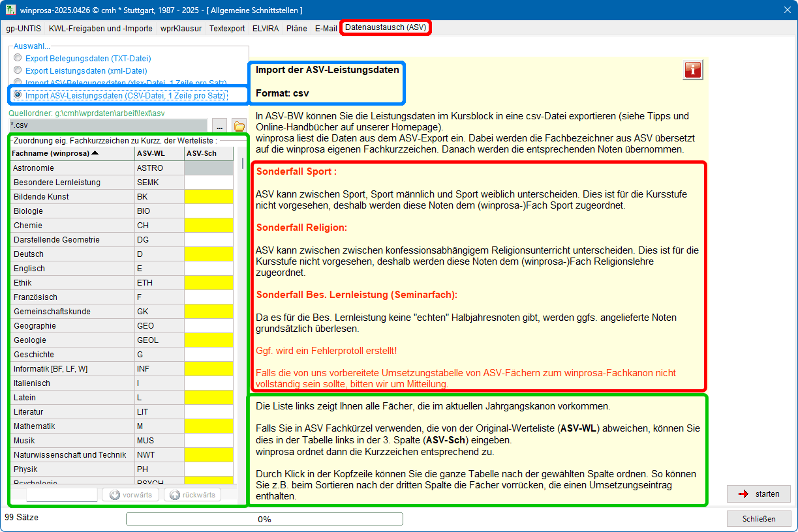This screenshot has height=532, width=798.
Task: Click the winprosa app icon in title bar
Action: click(9, 10)
